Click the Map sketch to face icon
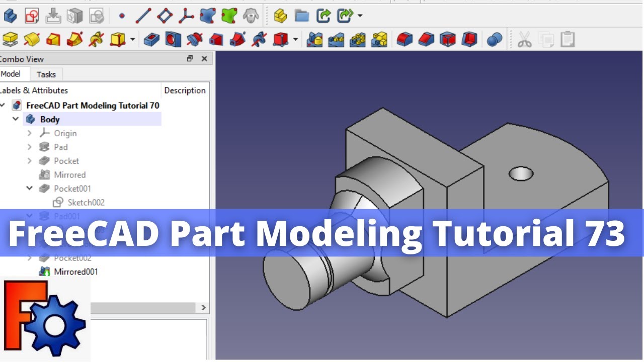The width and height of the screenshot is (644, 362). pos(53,16)
